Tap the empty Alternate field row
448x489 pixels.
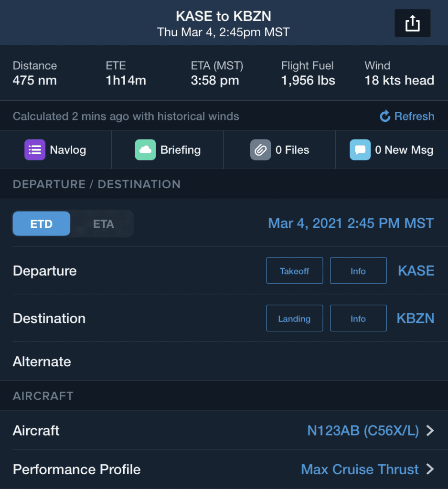(224, 361)
